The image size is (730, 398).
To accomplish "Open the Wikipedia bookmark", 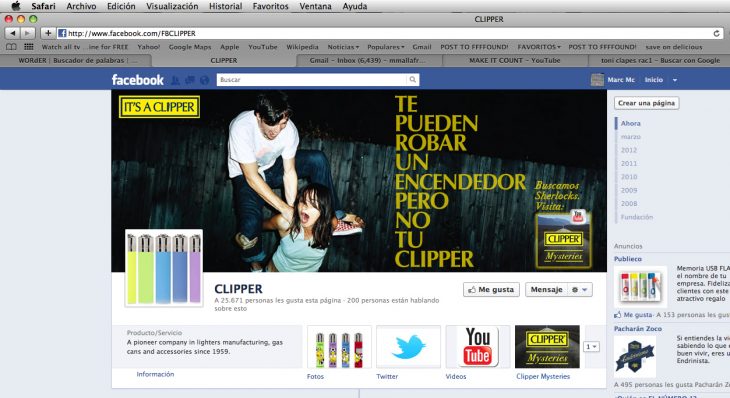I will click(x=302, y=47).
